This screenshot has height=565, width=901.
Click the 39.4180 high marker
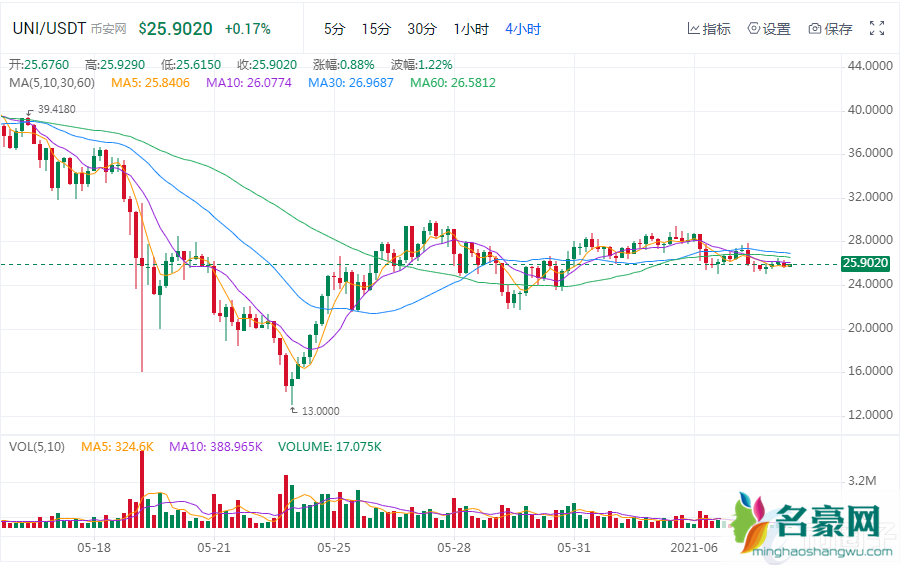[x=56, y=109]
